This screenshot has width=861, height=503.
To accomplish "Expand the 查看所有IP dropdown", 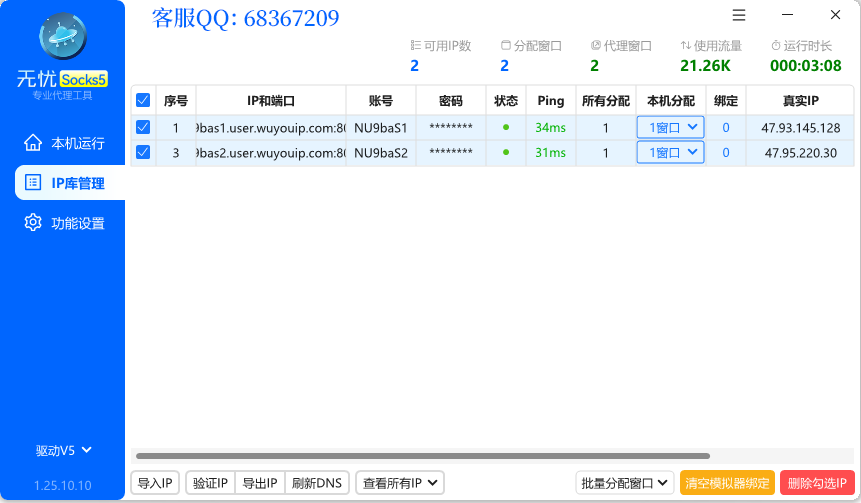I will [400, 483].
